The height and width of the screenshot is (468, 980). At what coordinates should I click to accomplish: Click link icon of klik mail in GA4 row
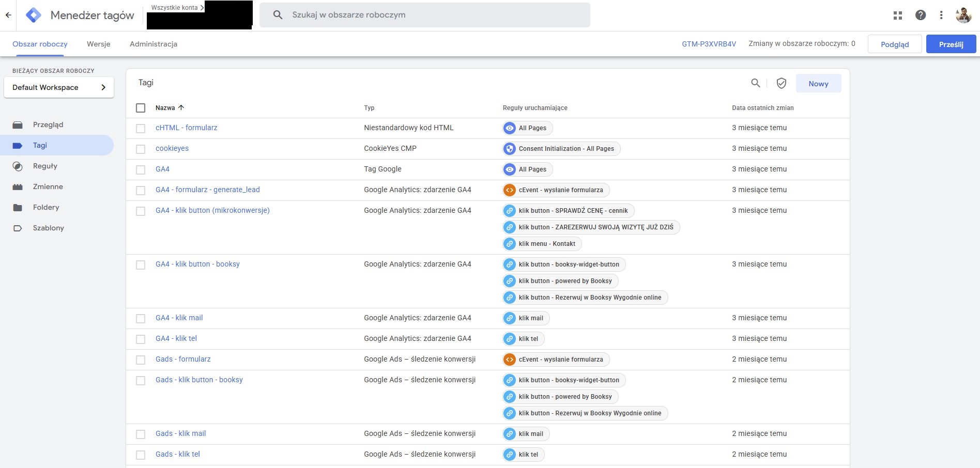510,318
